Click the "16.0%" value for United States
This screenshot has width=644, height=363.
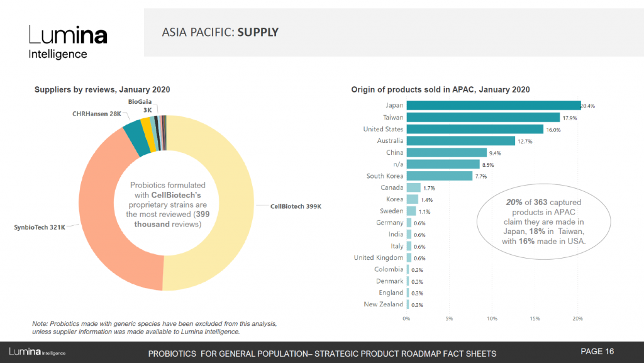coord(553,130)
